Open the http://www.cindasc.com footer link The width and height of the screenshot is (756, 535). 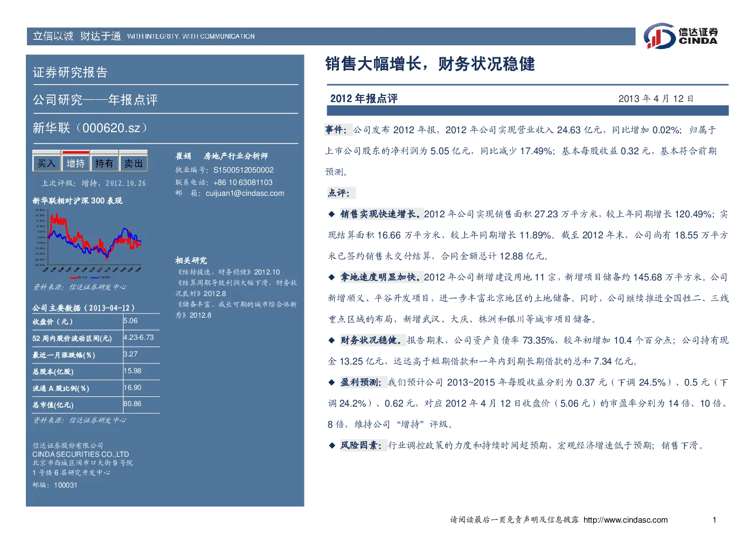pos(626,520)
